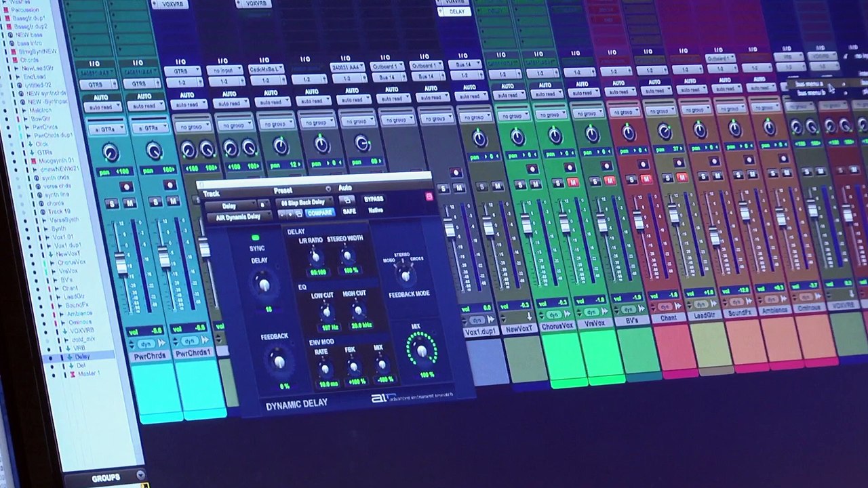This screenshot has width=868, height=488.
Task: Click the Dynamic Delay FEEDBACK knob
Action: pyautogui.click(x=278, y=360)
